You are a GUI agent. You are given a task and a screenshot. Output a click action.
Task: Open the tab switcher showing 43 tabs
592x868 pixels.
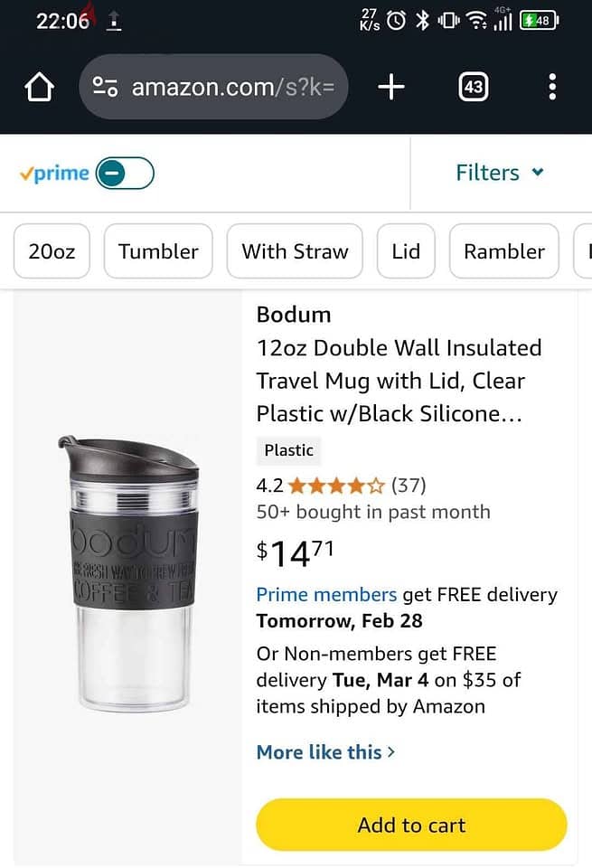click(473, 87)
